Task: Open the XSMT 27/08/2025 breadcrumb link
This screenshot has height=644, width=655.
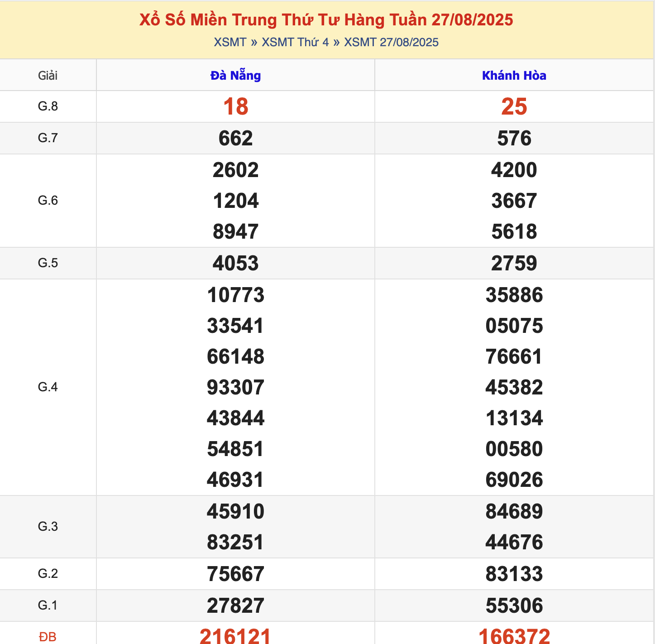Action: 391,42
